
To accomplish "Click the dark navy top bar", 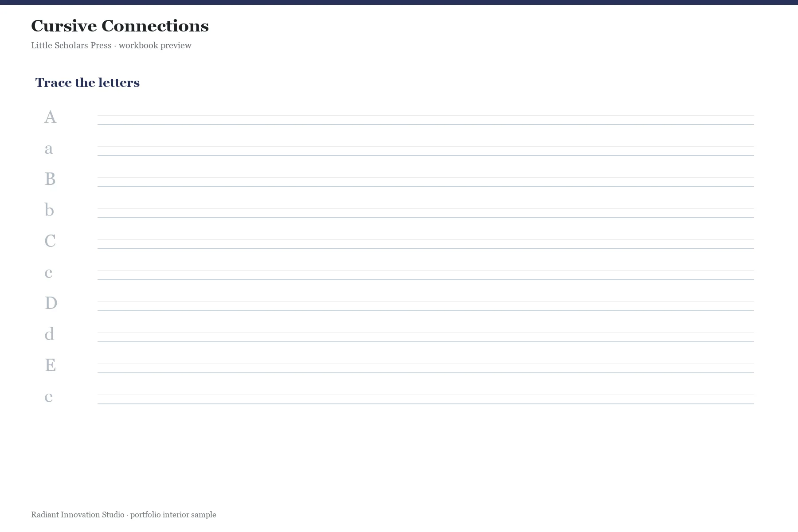I will [x=399, y=2].
